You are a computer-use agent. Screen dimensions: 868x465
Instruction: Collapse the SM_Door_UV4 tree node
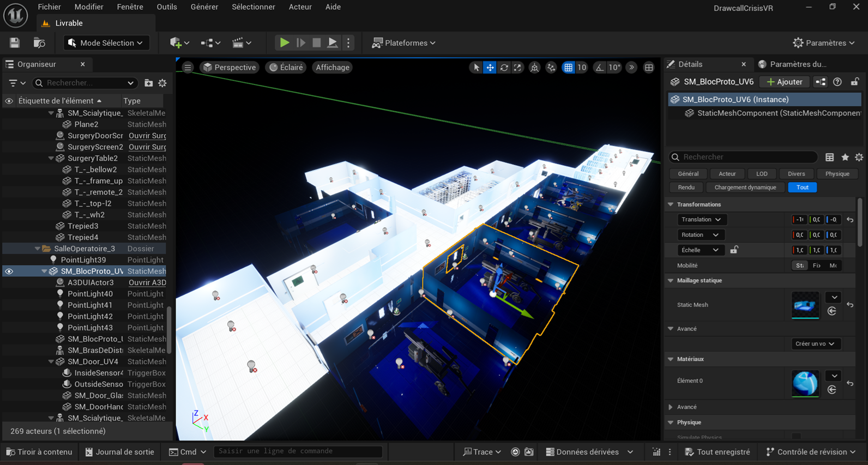[x=51, y=361]
